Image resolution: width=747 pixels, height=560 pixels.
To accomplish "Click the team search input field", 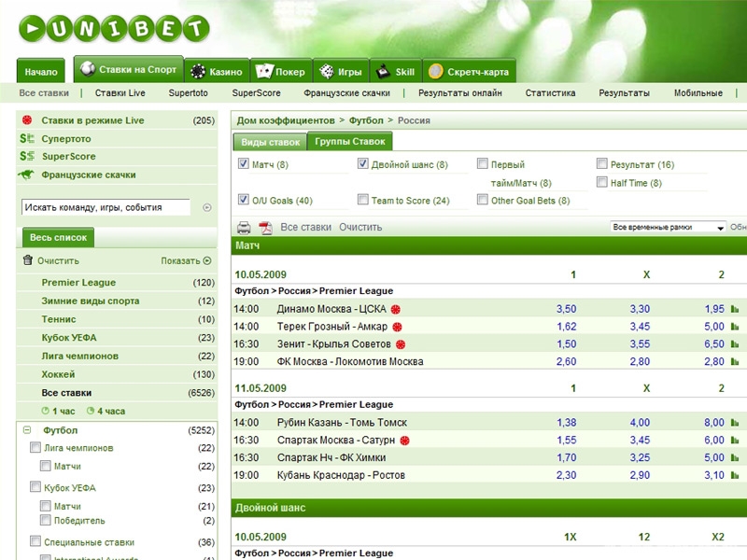I will (x=106, y=207).
